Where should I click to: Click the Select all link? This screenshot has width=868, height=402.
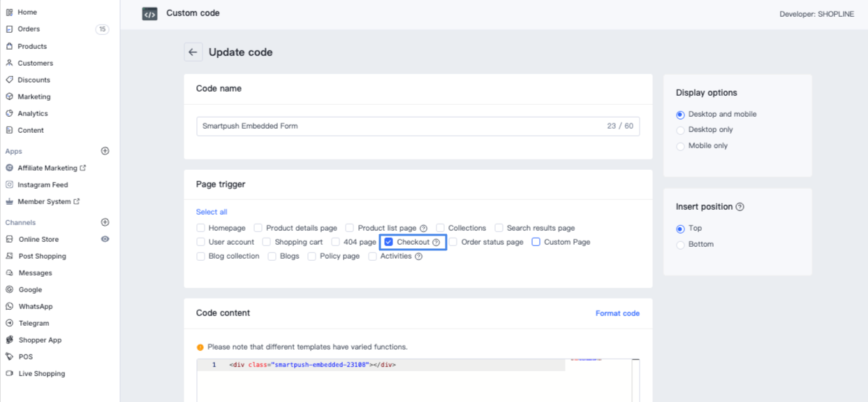pos(212,212)
